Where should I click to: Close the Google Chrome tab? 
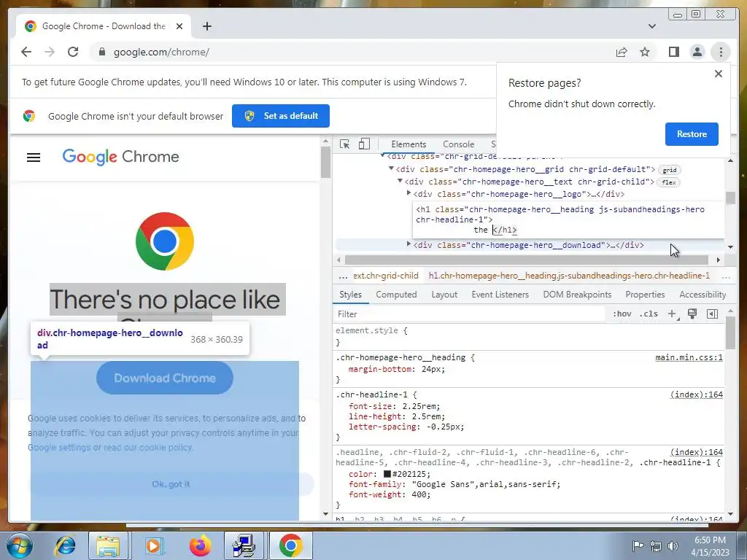(x=179, y=26)
